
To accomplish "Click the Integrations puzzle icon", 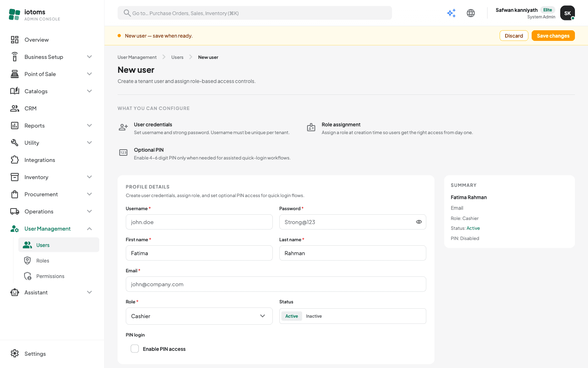I will point(15,160).
